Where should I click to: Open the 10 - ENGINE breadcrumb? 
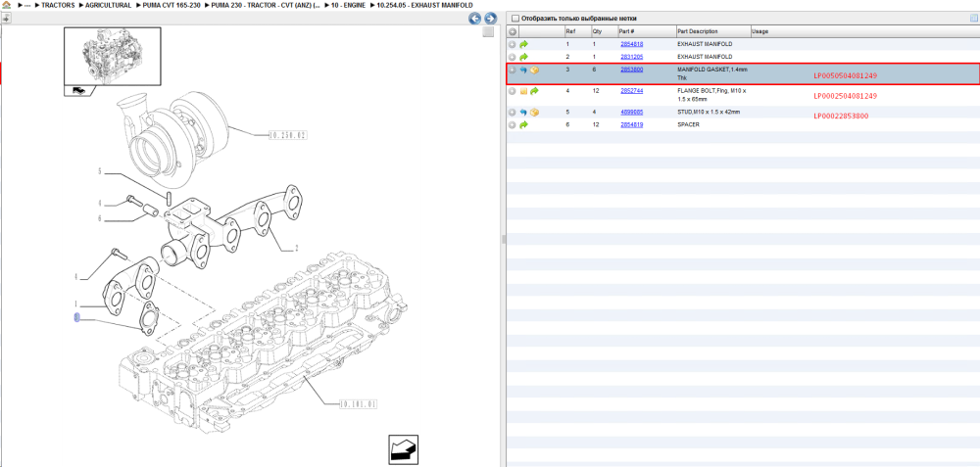[348, 5]
